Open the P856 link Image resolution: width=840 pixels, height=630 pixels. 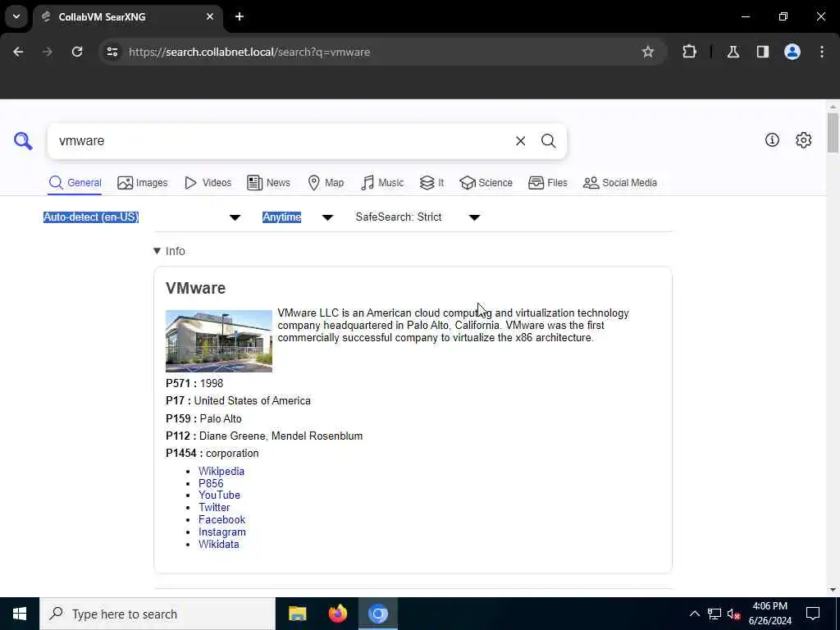click(x=211, y=483)
